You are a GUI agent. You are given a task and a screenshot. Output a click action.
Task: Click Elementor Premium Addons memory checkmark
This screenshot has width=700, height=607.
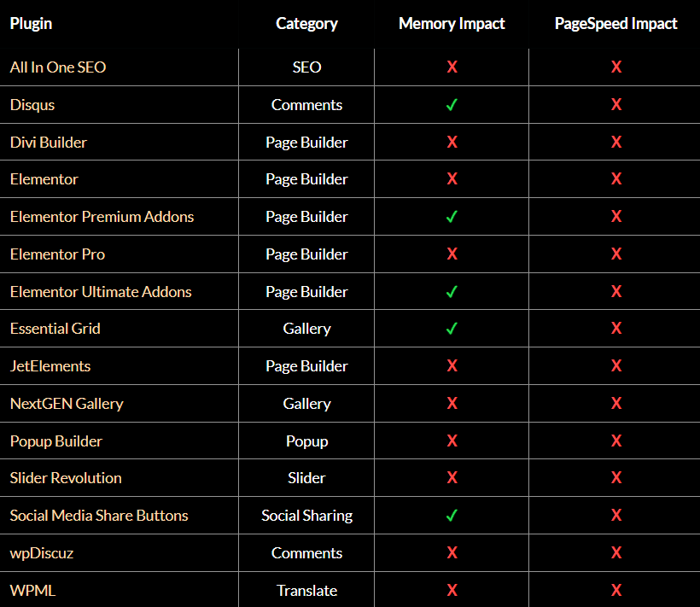452,217
